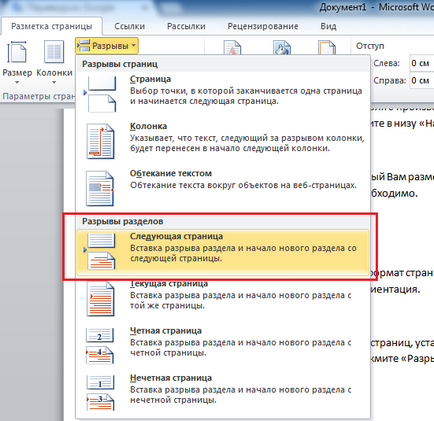
Task: Click the page borders icon
Action: coord(327,47)
